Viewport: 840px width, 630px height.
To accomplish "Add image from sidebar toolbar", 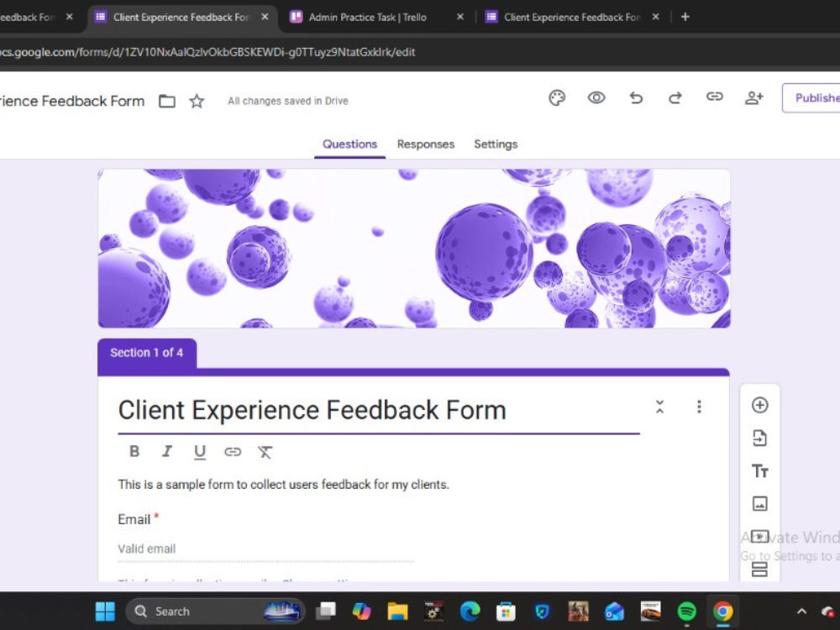I will pyautogui.click(x=759, y=503).
